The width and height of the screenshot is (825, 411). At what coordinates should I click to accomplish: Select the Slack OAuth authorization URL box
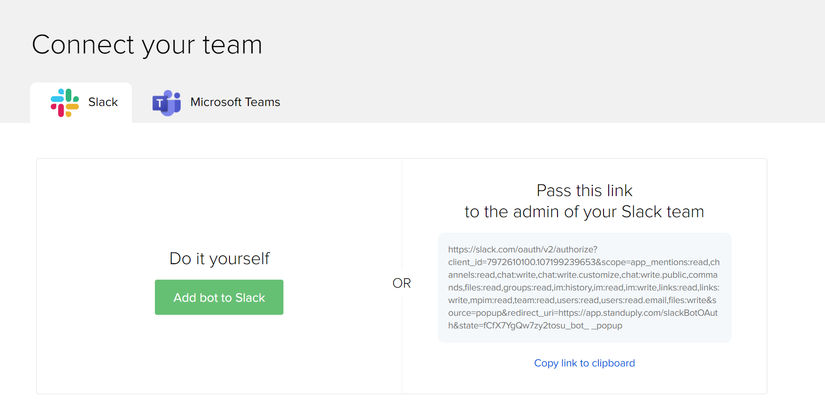585,287
